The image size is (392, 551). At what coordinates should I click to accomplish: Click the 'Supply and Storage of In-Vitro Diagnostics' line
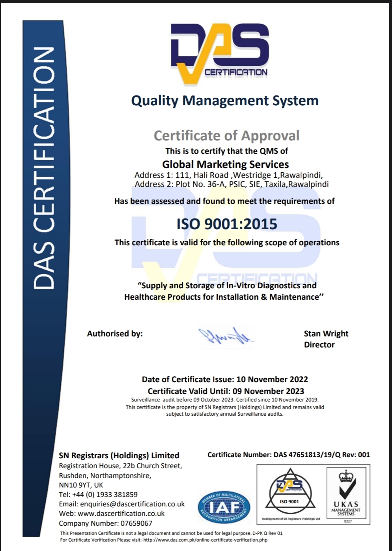227,286
